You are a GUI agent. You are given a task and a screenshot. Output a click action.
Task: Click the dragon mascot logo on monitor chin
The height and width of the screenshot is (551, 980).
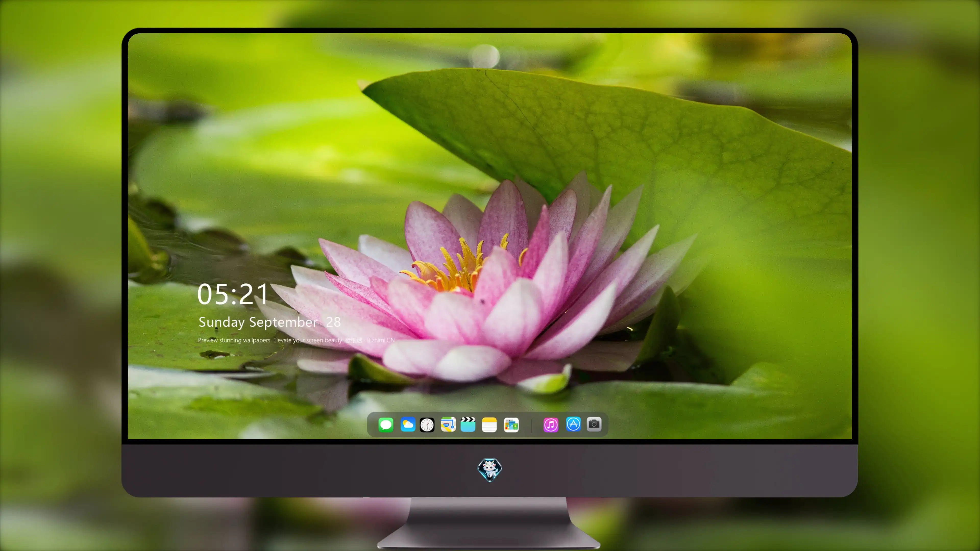pyautogui.click(x=490, y=470)
